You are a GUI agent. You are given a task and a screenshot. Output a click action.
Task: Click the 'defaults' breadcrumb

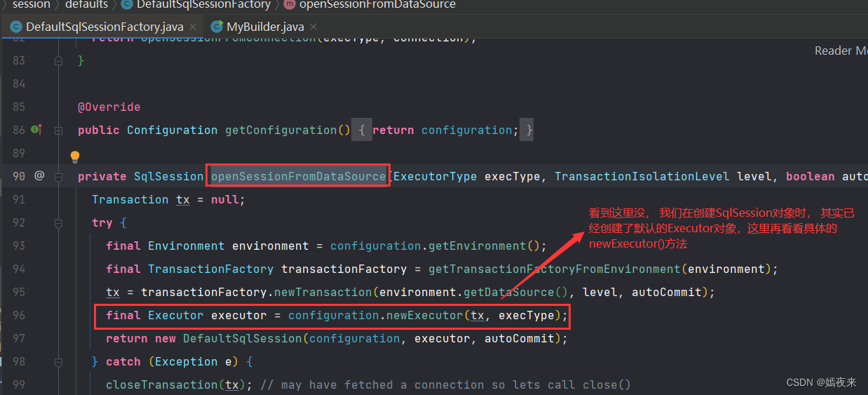(x=86, y=4)
